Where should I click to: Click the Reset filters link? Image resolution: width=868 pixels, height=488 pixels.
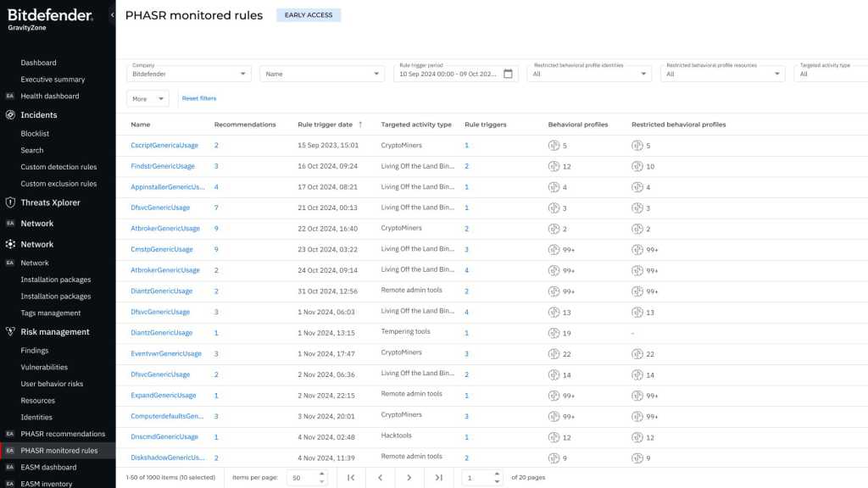(199, 98)
